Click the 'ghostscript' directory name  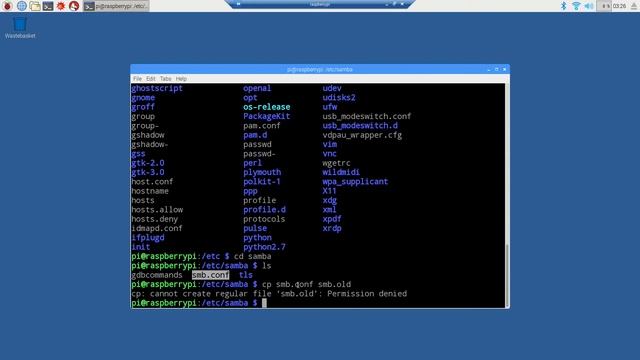(157, 88)
